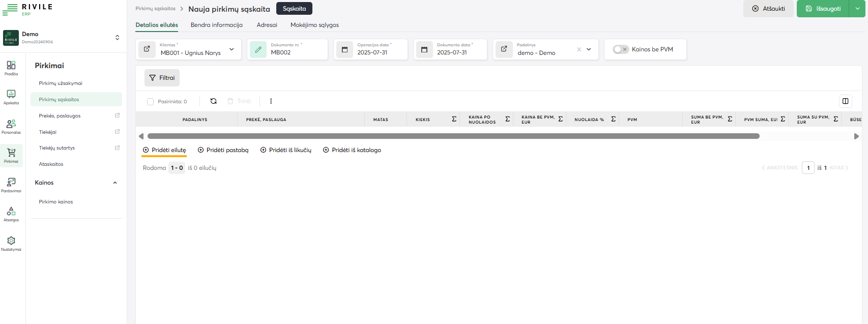Screen dimensions: 868x324
Task: Click the Personalas sidebar icon
Action: pos(11,126)
